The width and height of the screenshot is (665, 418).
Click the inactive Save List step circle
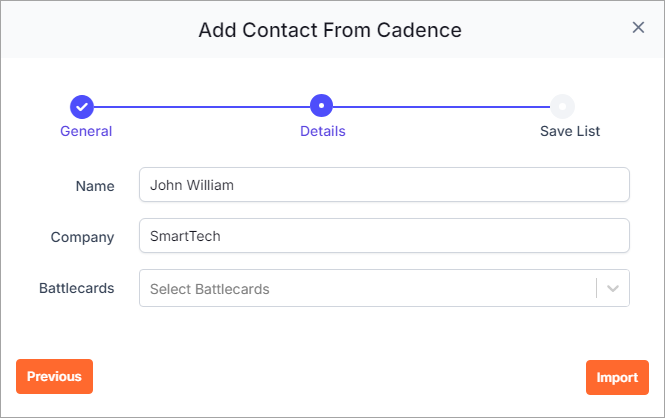point(562,106)
